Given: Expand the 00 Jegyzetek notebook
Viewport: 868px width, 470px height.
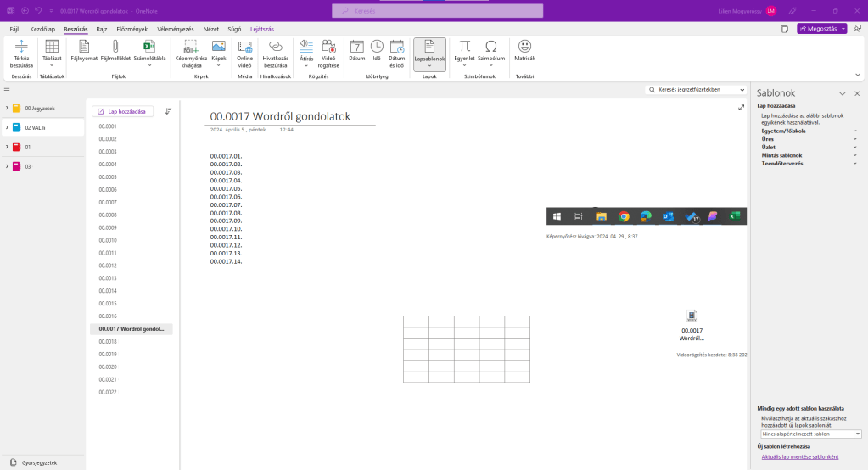Looking at the screenshot, I should tap(7, 108).
